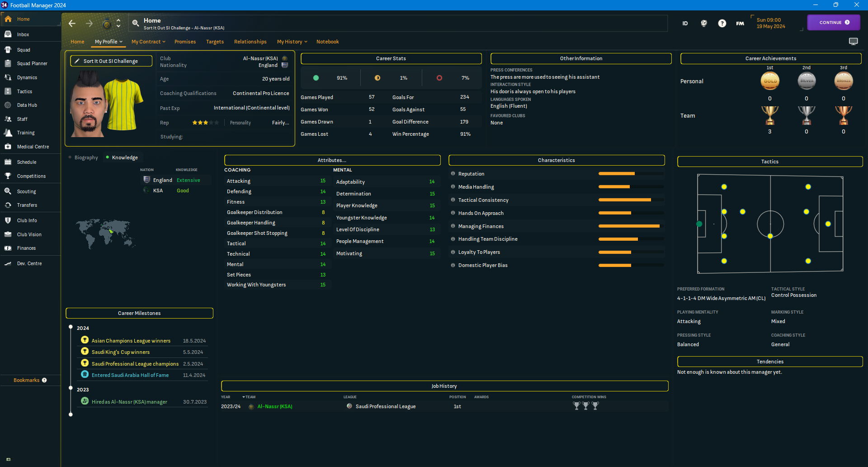This screenshot has width=868, height=467.
Task: Click the Al-Nassr club badge in toolbar
Action: click(x=107, y=24)
